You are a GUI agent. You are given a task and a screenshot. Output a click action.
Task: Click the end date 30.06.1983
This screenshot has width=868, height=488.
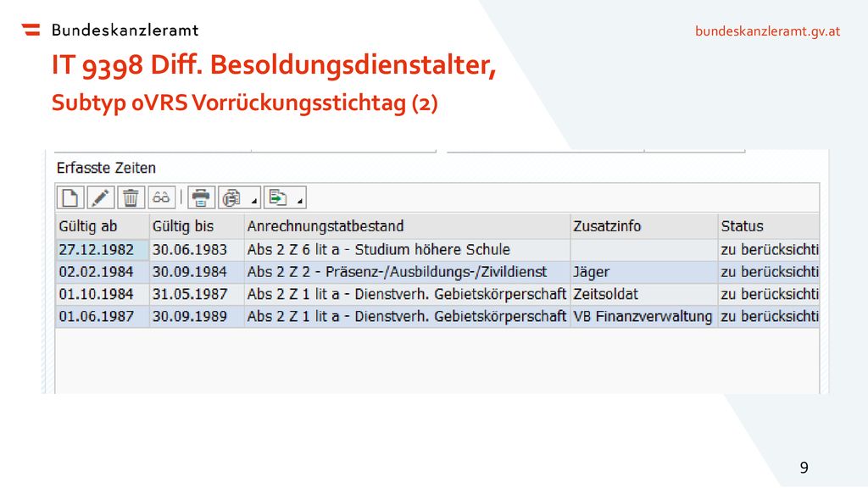(197, 250)
